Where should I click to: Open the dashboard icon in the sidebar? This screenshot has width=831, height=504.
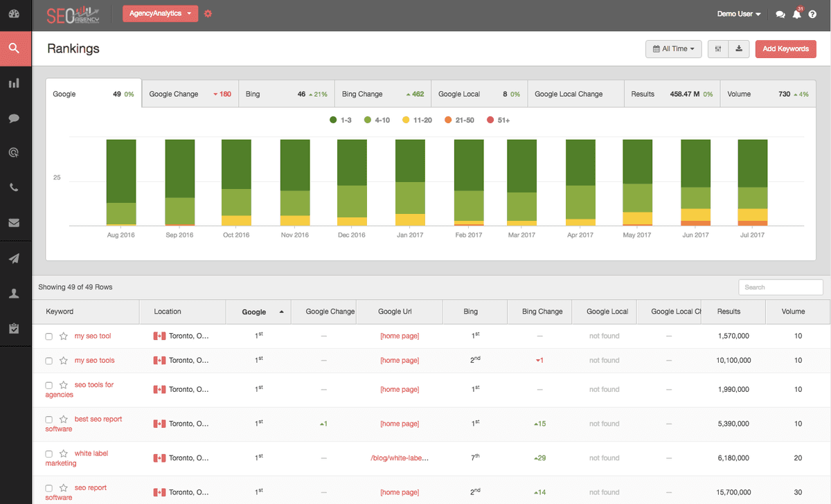click(x=15, y=15)
